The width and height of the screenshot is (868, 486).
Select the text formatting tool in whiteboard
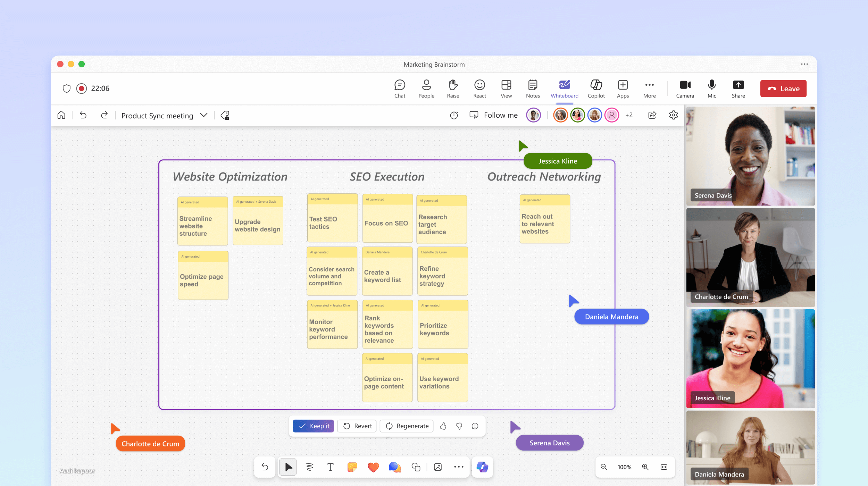pyautogui.click(x=330, y=467)
